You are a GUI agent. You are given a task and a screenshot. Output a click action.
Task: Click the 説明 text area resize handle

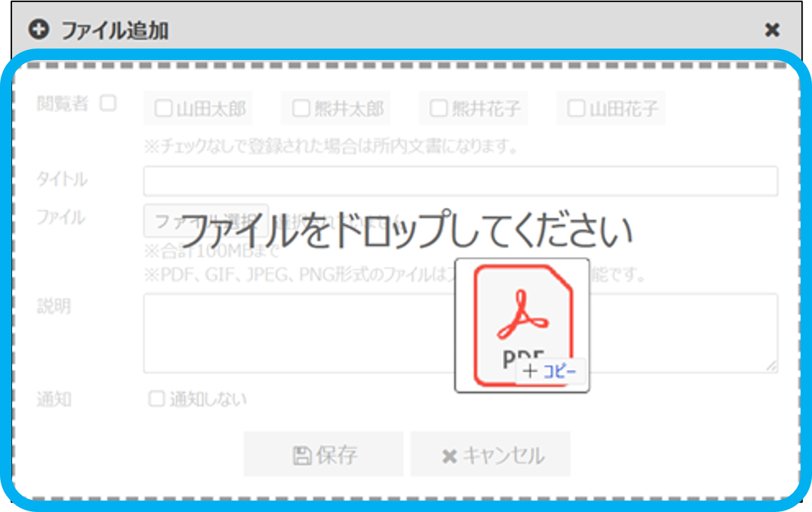coord(772,366)
